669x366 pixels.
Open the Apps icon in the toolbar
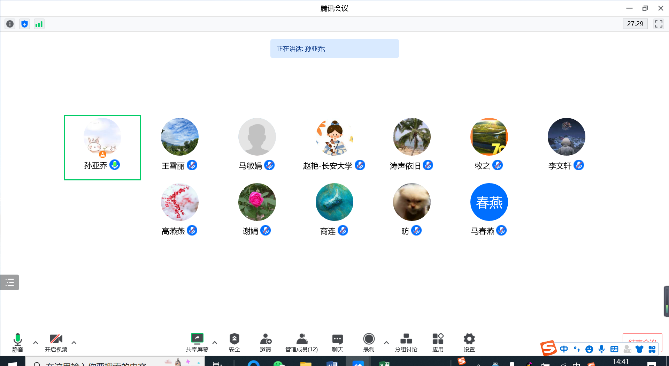click(438, 342)
